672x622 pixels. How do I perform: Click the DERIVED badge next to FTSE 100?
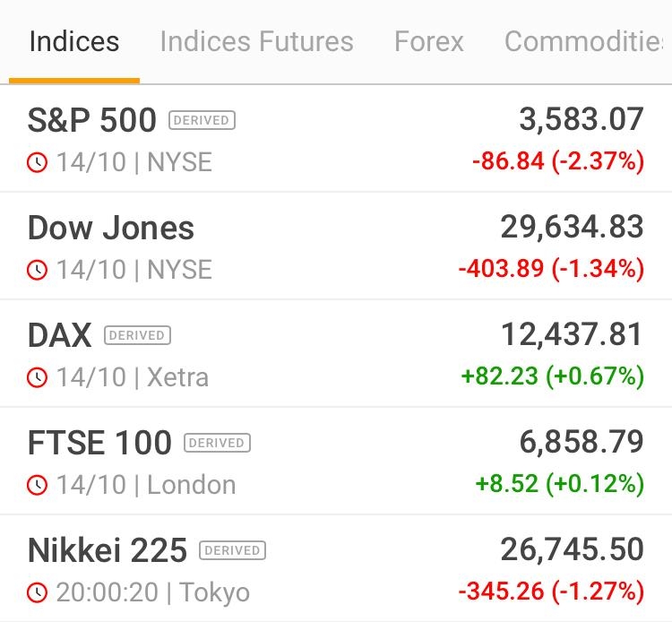click(217, 443)
